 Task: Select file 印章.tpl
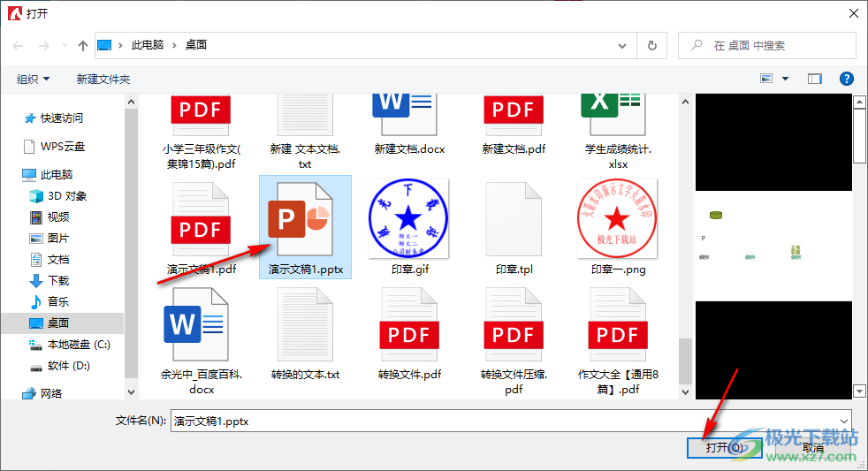tap(514, 228)
